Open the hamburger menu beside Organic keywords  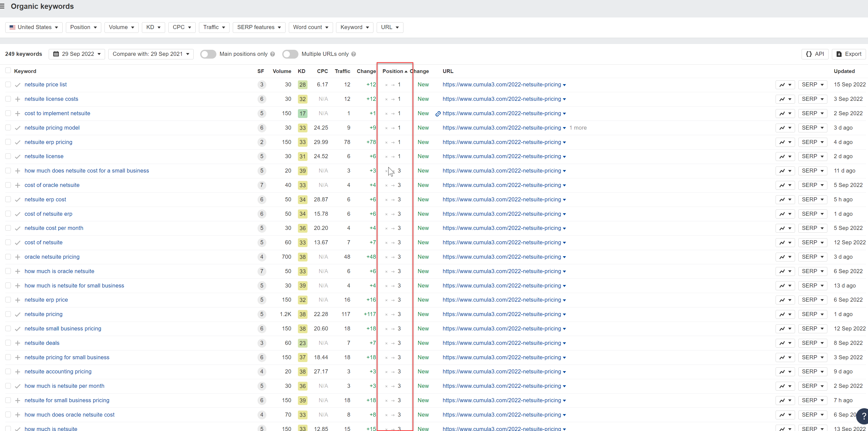click(x=2, y=6)
